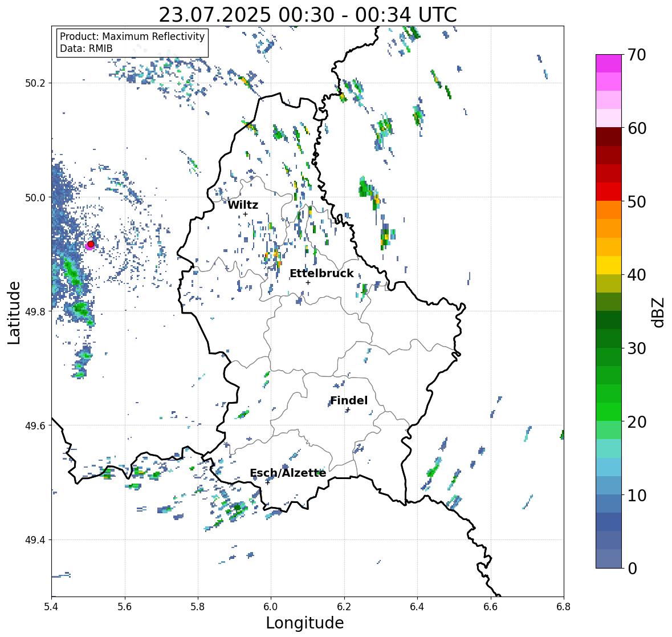Image resolution: width=672 pixels, height=637 pixels.
Task: Pick the yellow swatch just above 40 dBZ
Action: tap(609, 265)
